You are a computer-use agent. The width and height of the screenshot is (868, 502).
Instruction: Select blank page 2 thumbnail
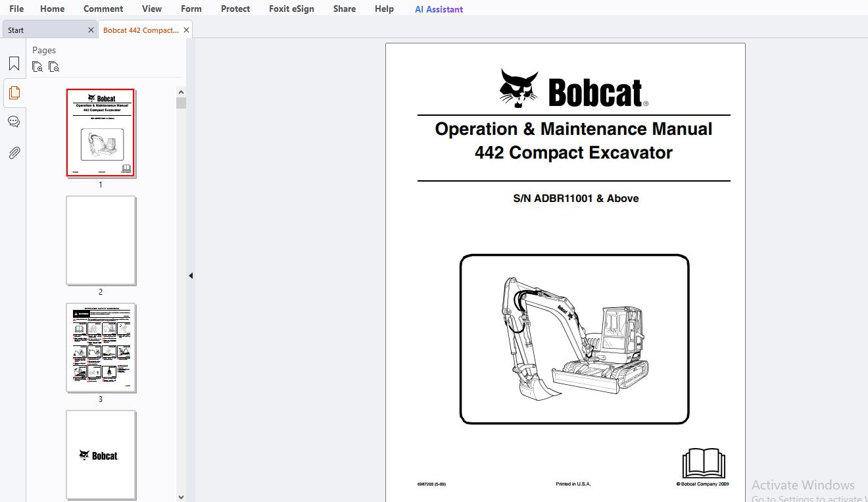pos(101,240)
